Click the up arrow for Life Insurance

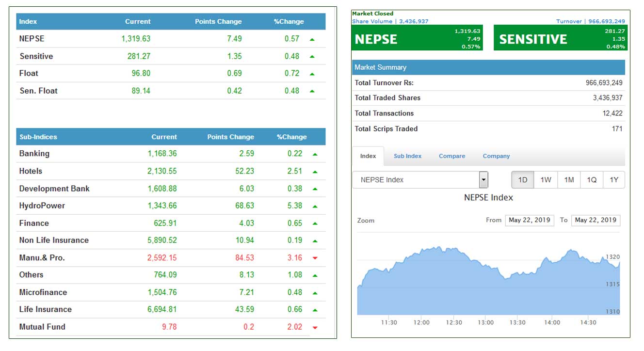315,310
